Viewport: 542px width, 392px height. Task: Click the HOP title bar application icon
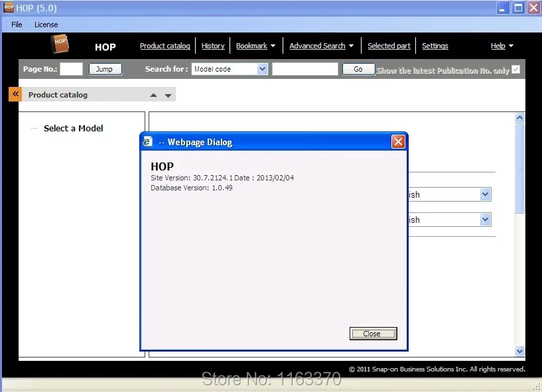(x=9, y=7)
